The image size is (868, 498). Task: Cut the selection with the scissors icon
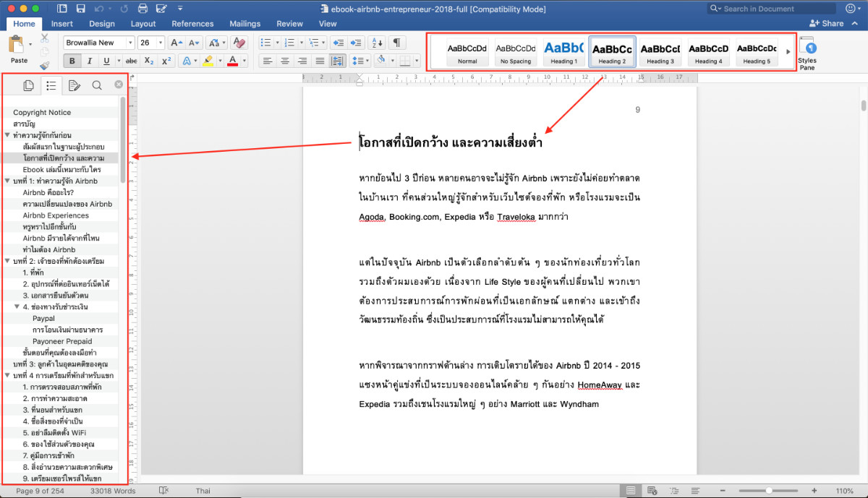45,38
